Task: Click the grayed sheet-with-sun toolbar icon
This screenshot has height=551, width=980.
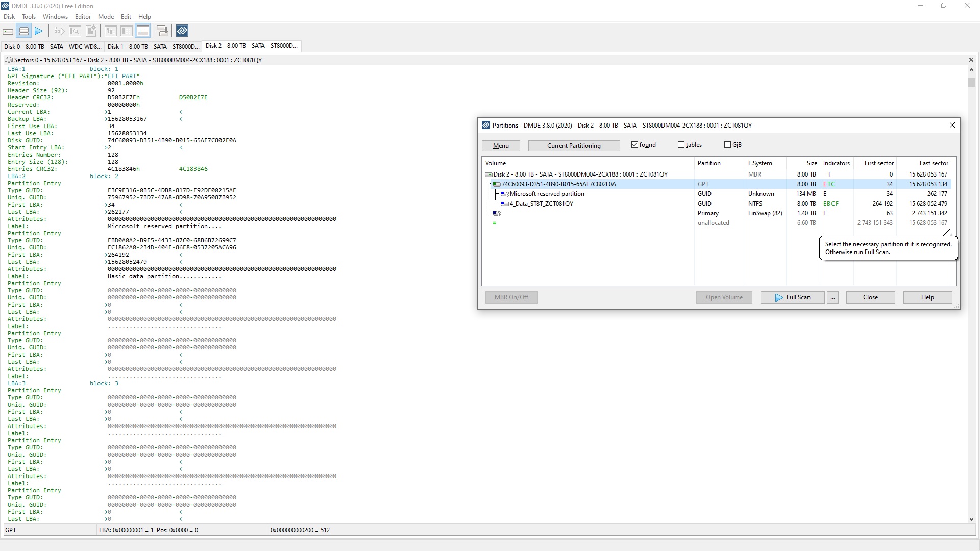Action: (91, 31)
